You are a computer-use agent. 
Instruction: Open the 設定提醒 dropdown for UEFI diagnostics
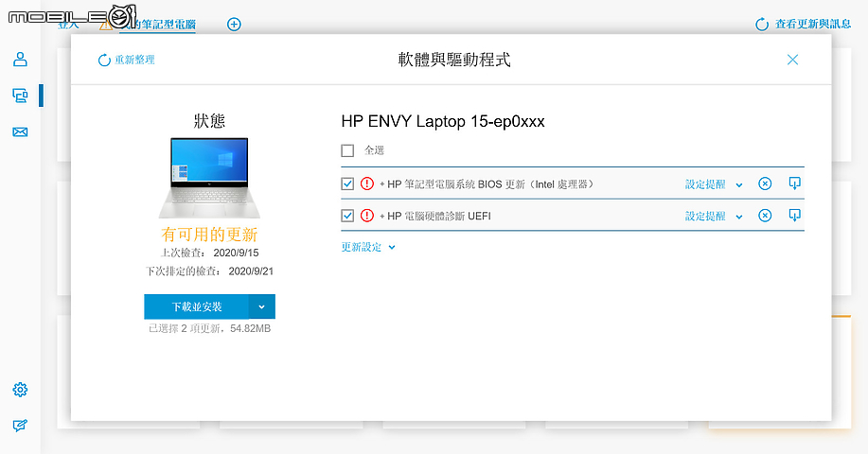(x=714, y=217)
